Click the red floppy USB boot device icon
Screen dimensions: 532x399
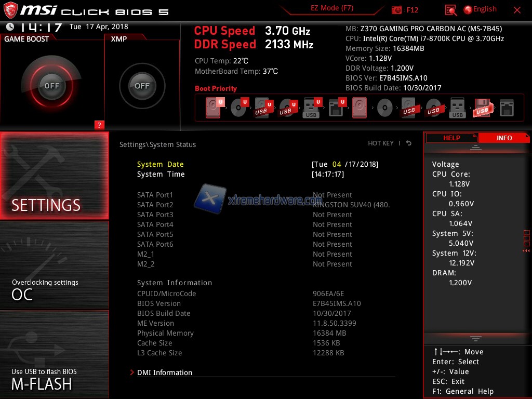pos(482,108)
